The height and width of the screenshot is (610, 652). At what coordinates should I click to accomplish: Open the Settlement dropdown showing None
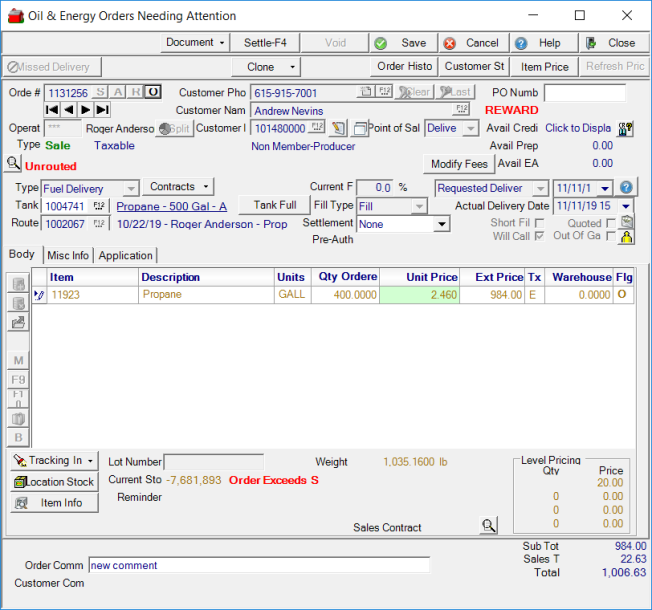tap(442, 225)
